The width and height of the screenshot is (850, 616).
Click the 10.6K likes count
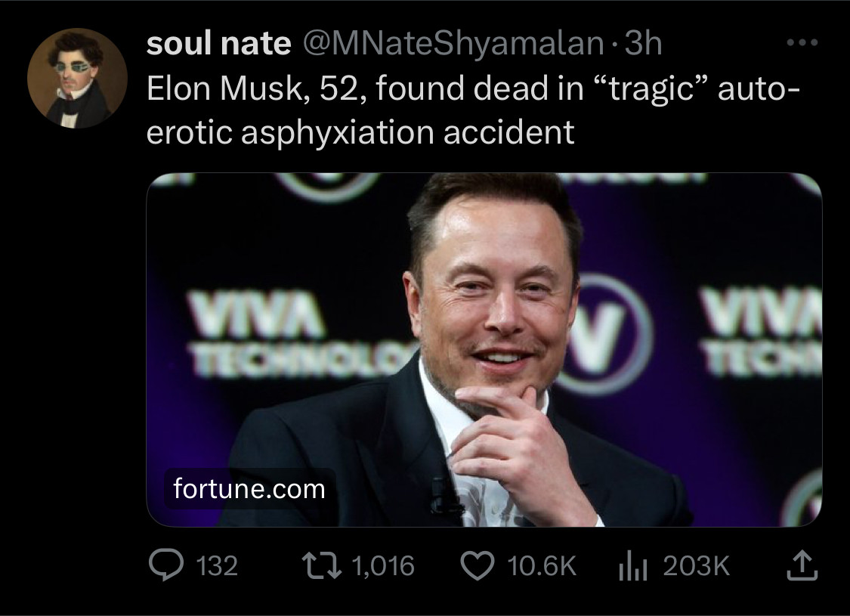coord(542,566)
